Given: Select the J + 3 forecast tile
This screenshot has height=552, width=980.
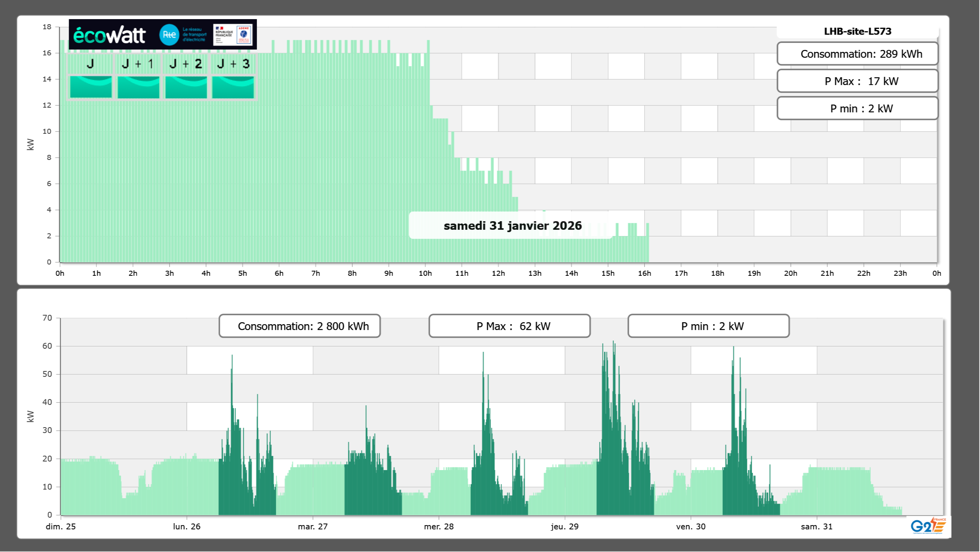Looking at the screenshot, I should click(x=233, y=81).
